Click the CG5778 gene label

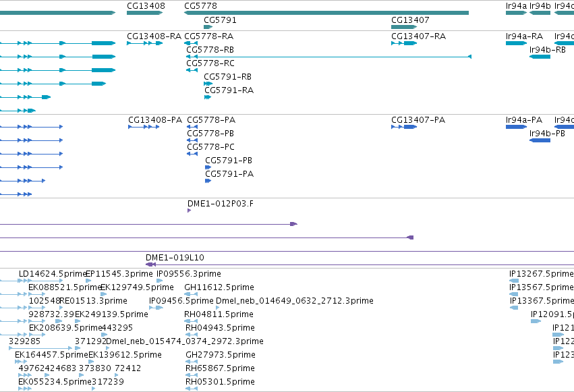tap(200, 6)
